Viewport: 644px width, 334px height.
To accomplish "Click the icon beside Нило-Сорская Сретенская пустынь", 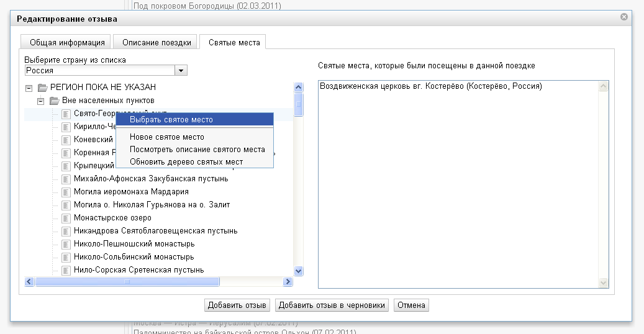I will click(66, 270).
